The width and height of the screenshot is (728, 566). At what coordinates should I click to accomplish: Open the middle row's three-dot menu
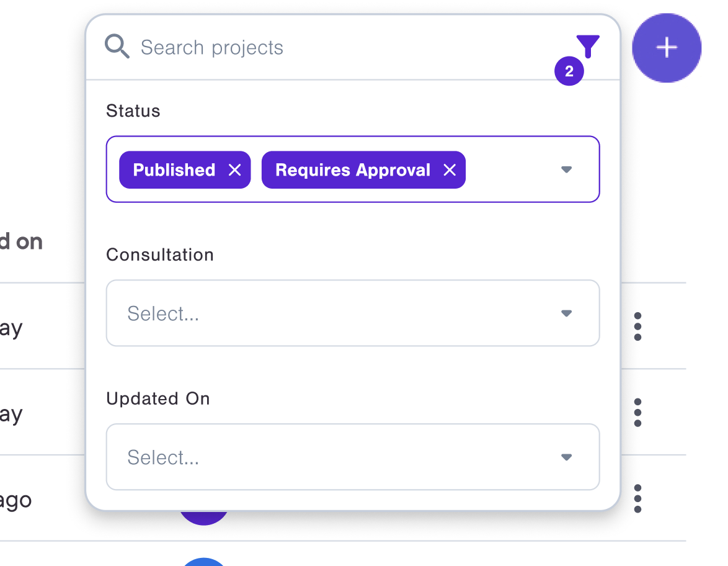[x=637, y=413]
